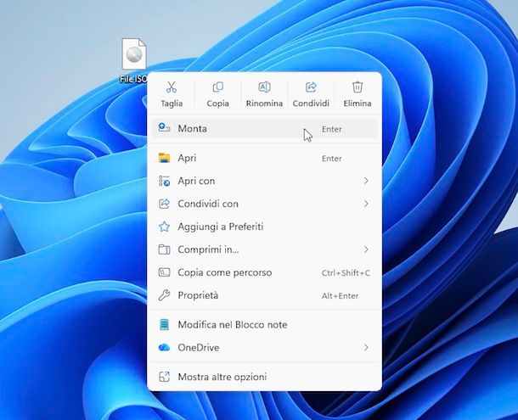Click the Ctrl+Shift+C shortcut text
Screen dimensions: 518x420
pyautogui.click(x=346, y=272)
